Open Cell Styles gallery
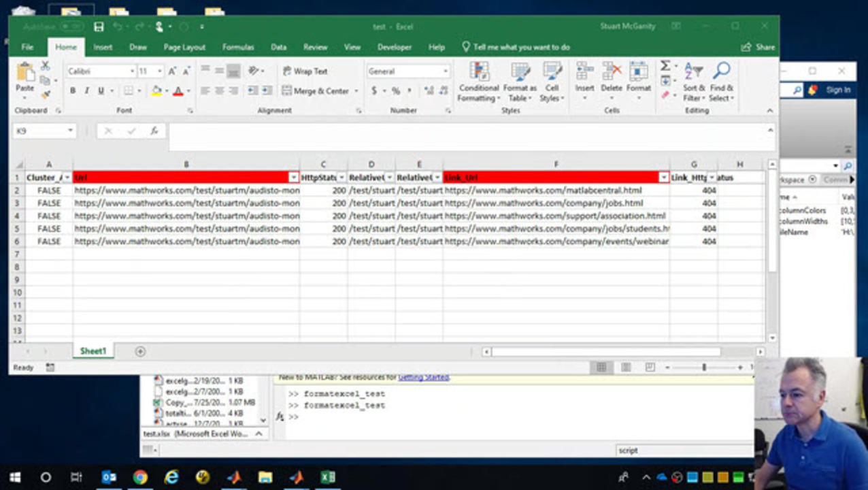Image resolution: width=868 pixels, height=490 pixels. point(552,82)
